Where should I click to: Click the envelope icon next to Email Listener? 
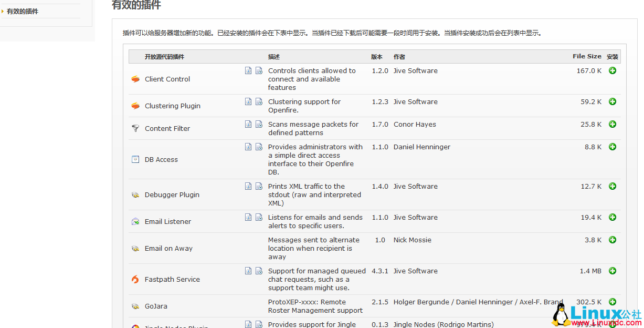coord(135,221)
